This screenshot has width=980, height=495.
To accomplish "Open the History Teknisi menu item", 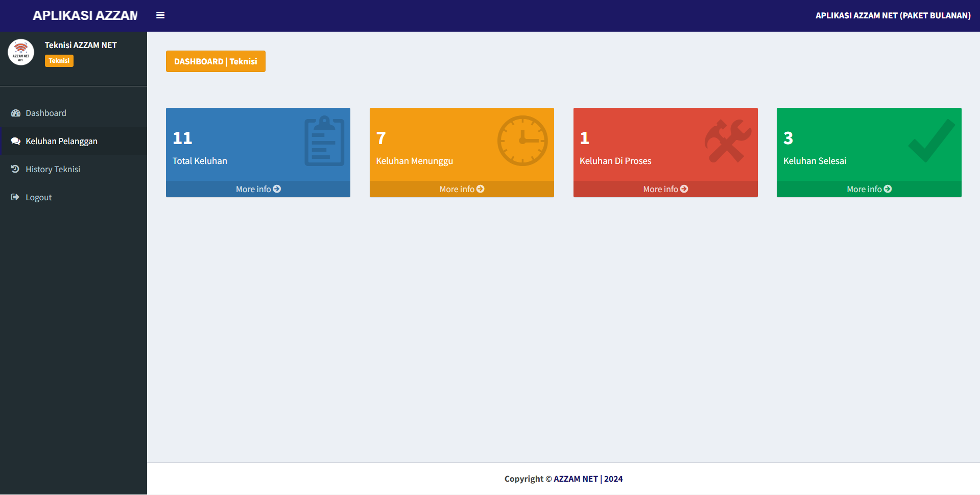I will coord(53,169).
